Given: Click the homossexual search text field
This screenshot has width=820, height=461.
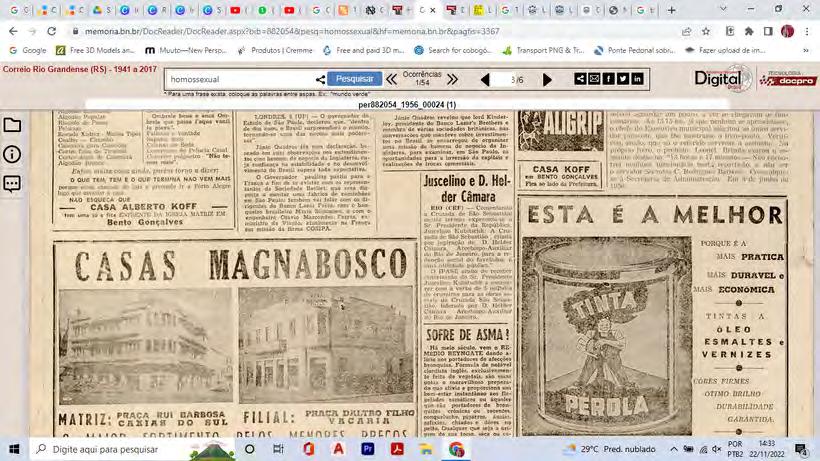Looking at the screenshot, I should [241, 79].
